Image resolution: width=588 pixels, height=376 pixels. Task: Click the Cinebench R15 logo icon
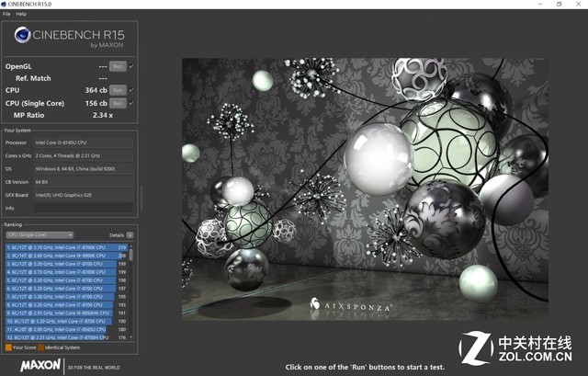(20, 37)
